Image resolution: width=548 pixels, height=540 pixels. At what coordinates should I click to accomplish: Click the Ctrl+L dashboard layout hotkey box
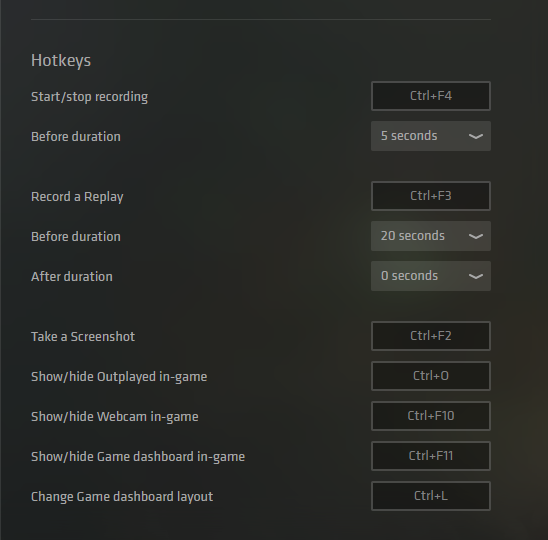[431, 496]
